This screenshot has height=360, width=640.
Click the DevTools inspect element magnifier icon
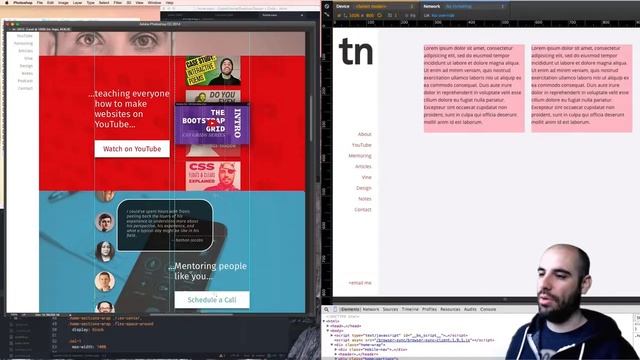327,309
